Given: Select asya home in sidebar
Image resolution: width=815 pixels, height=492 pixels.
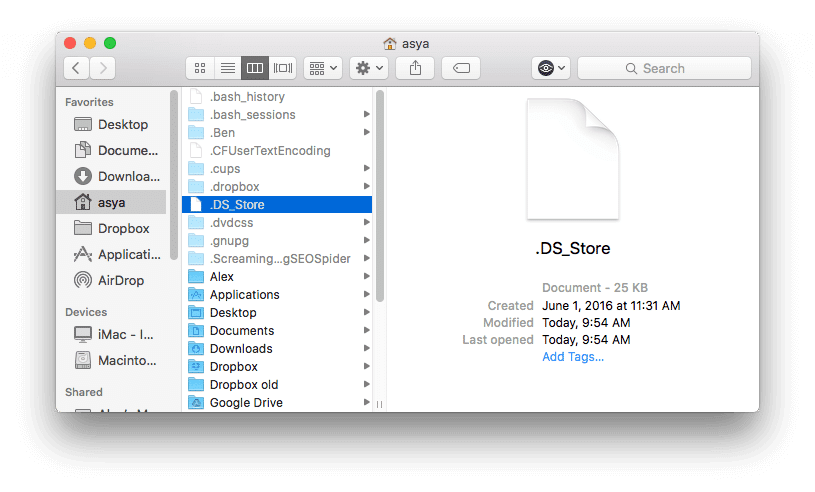Looking at the screenshot, I should [111, 202].
